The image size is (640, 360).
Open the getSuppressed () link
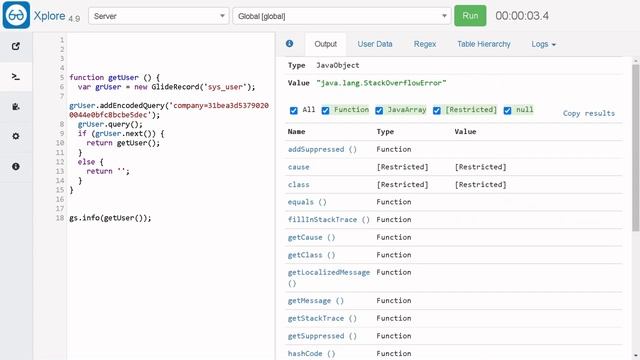pyautogui.click(x=322, y=336)
